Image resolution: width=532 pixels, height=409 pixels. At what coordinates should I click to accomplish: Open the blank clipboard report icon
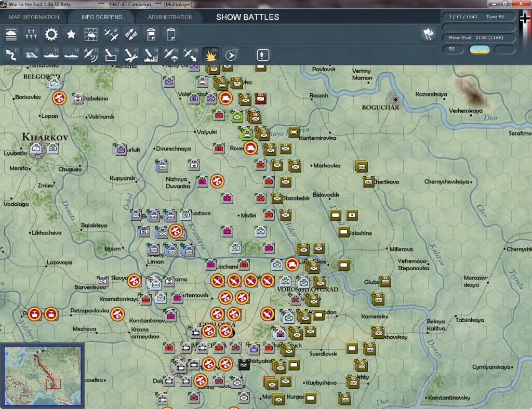coord(171,35)
